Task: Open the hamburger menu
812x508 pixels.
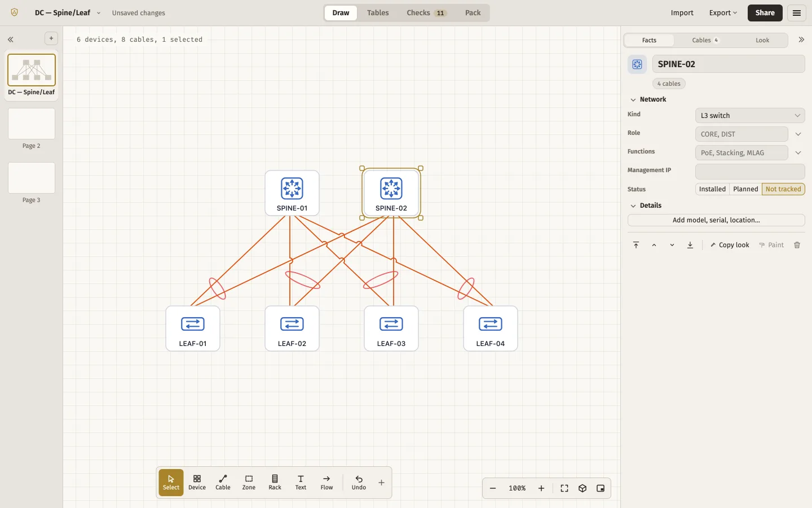Action: tap(797, 13)
